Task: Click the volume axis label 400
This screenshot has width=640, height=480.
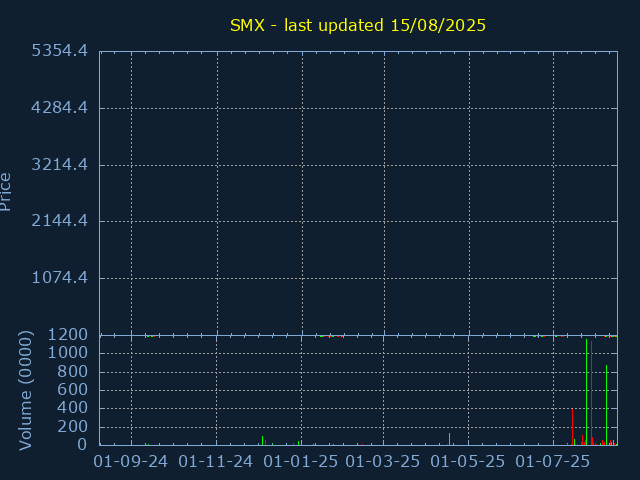Action: (x=72, y=408)
